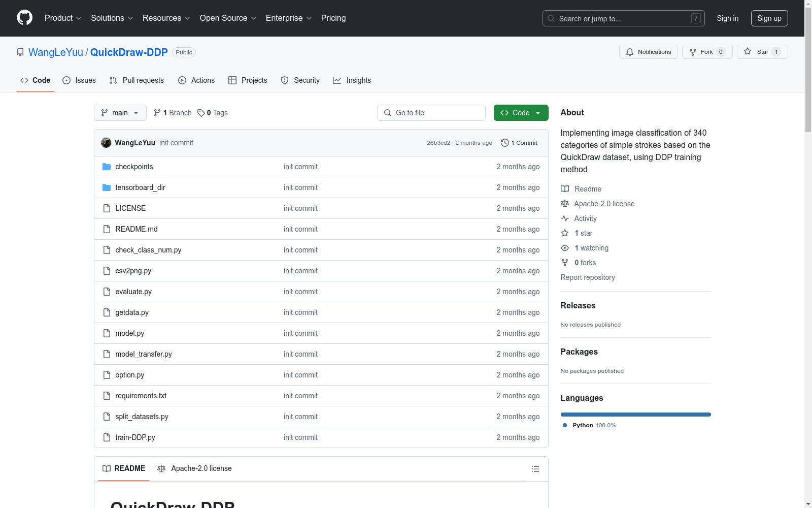Click the repository book icon beside WangLeYuu

[20, 52]
